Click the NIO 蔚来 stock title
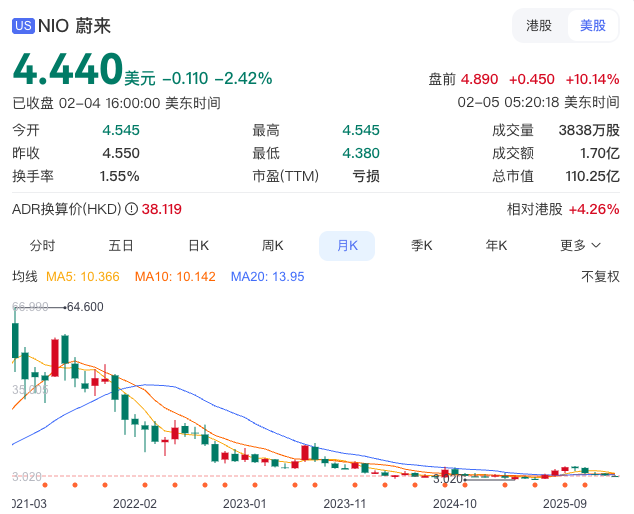This screenshot has width=634, height=514. [x=74, y=26]
